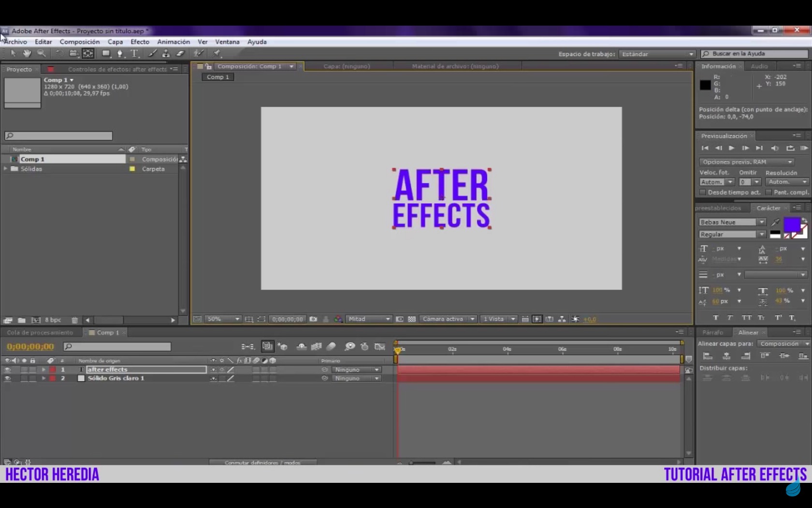Select the Rectangle shape tool

coord(106,53)
